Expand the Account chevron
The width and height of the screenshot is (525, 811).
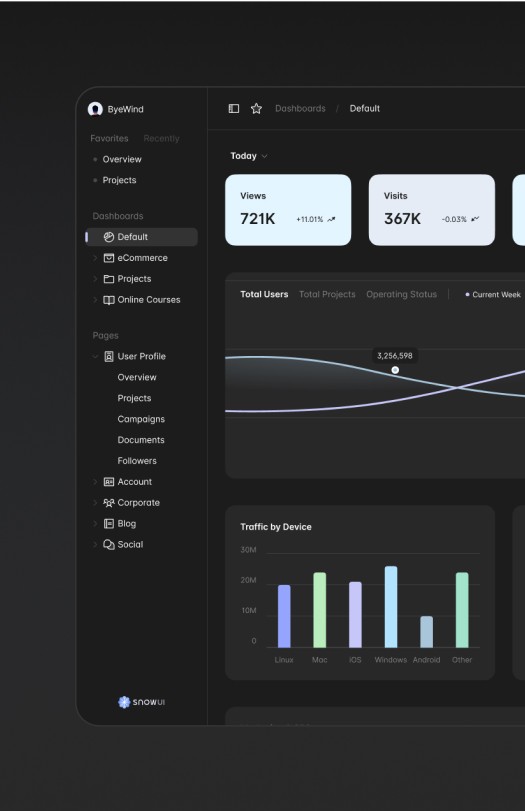click(x=95, y=482)
